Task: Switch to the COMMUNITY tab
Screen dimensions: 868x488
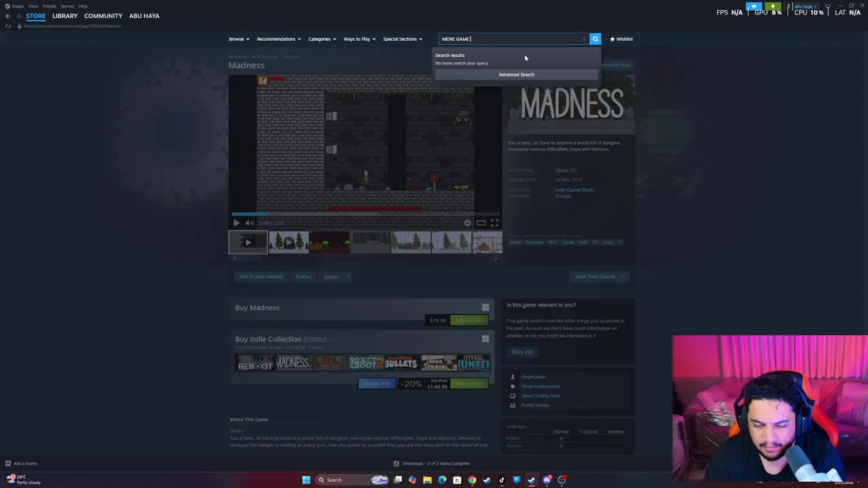Action: pyautogui.click(x=103, y=16)
